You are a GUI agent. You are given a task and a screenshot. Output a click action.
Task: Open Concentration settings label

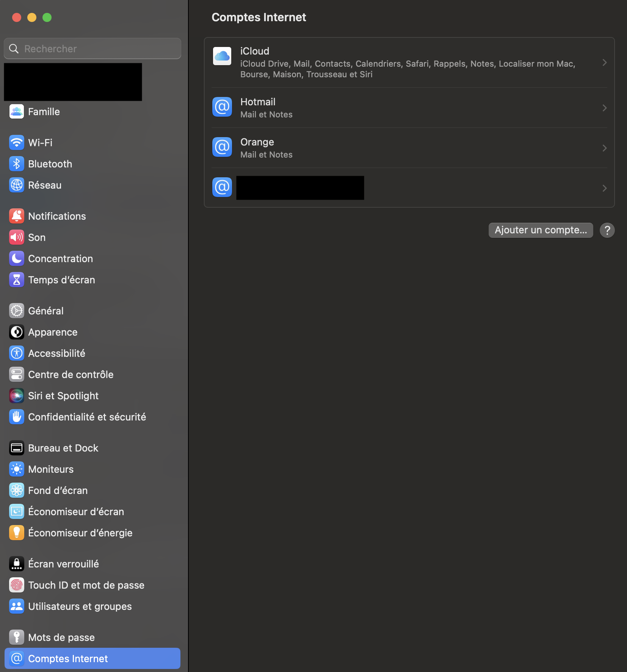click(x=61, y=259)
